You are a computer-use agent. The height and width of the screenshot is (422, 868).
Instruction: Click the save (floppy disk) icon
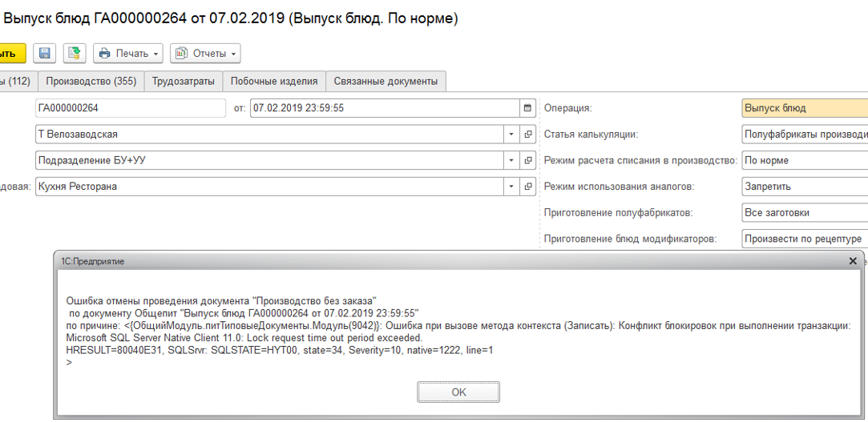tap(46, 53)
